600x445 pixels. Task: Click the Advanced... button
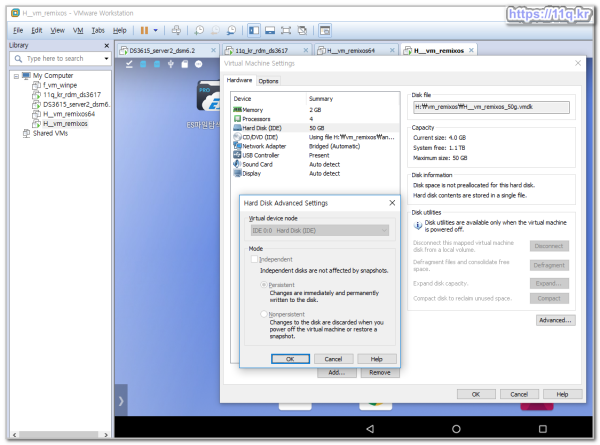point(555,320)
